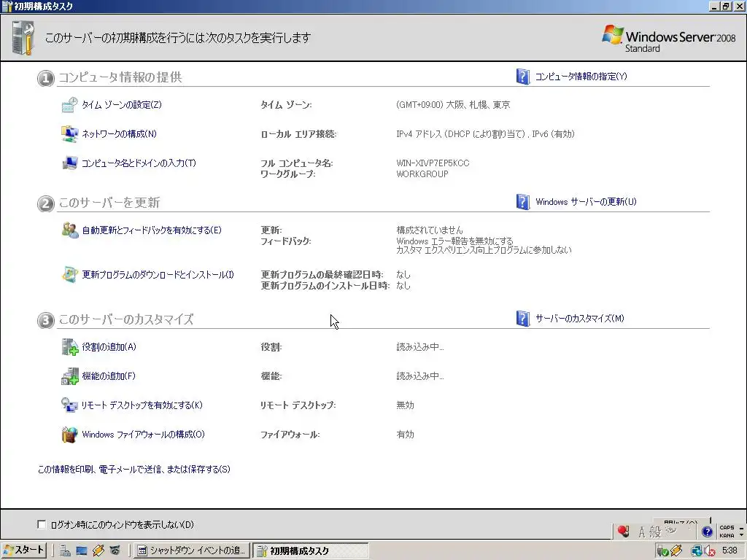Click the 役割 status 読み込み中...
747x560 pixels.
point(419,347)
